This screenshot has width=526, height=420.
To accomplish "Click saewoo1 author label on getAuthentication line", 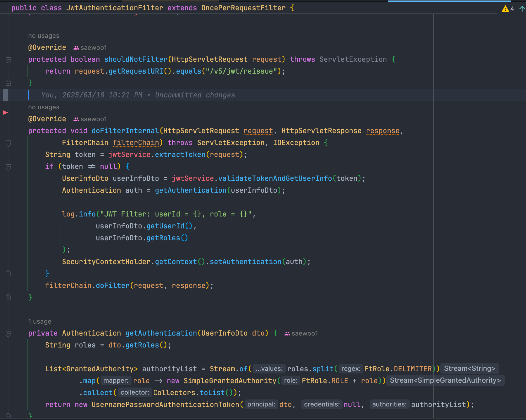I will 305,333.
